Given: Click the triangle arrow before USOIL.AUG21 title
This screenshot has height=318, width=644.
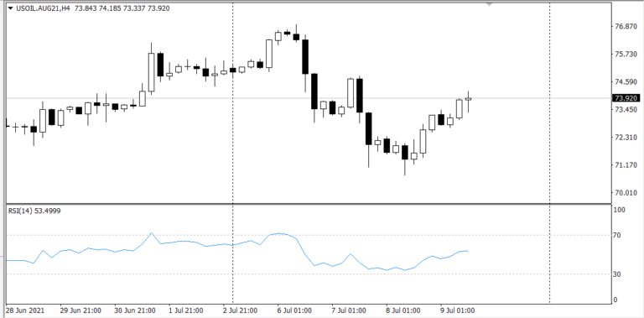Looking at the screenshot, I should [x=10, y=8].
